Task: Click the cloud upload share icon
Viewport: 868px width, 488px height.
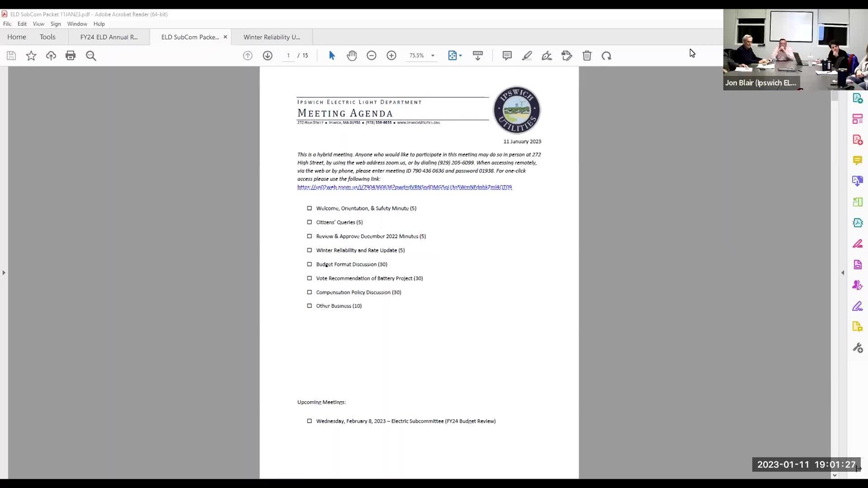Action: (x=51, y=56)
